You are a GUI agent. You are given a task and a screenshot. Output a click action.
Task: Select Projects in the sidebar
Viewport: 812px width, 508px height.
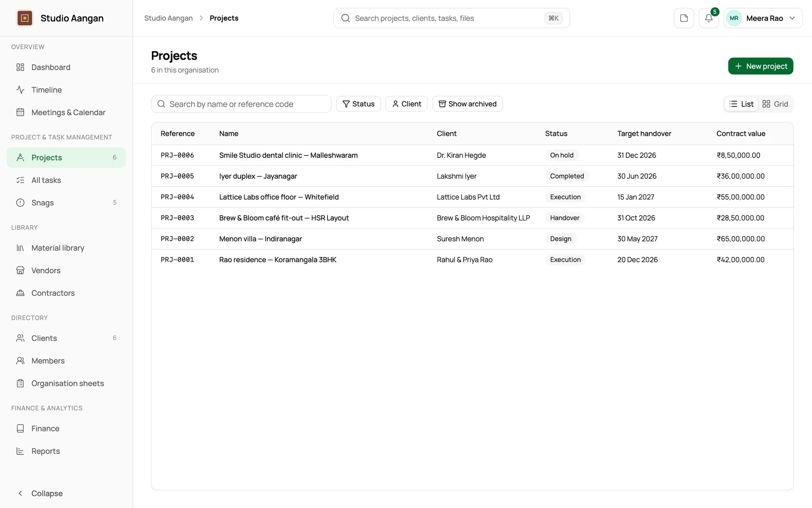(x=66, y=157)
